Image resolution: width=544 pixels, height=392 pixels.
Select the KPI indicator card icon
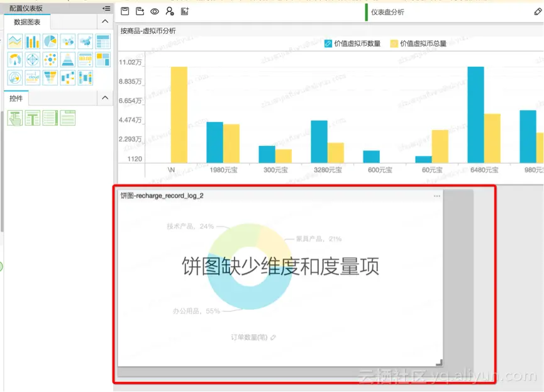point(86,60)
